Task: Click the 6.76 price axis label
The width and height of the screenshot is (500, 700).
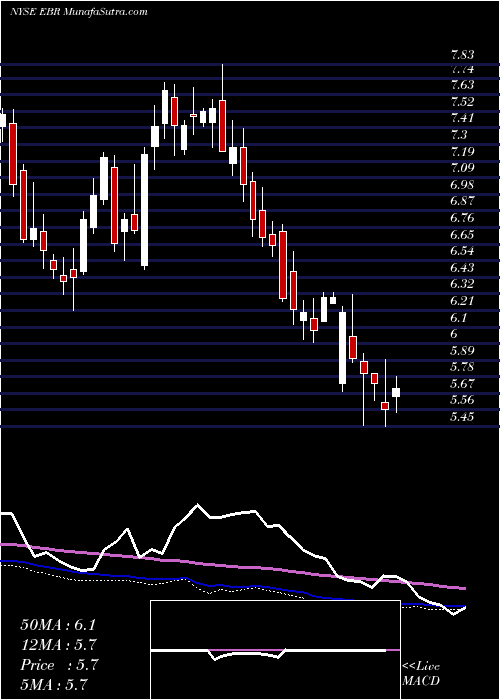Action: coord(462,218)
